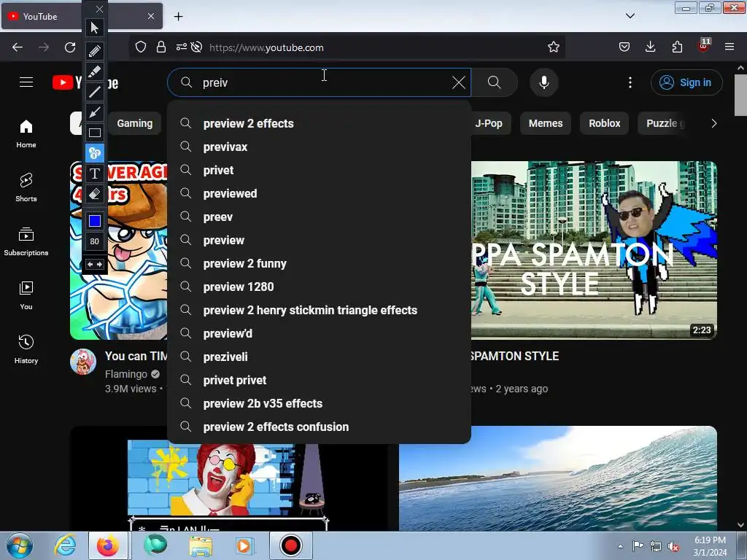Viewport: 747px width, 560px height.
Task: Go back with browser back arrow
Action: click(x=18, y=47)
